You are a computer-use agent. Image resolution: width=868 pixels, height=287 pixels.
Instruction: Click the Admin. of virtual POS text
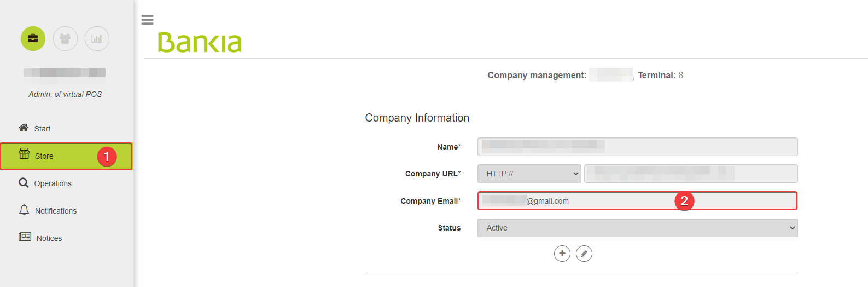click(65, 94)
